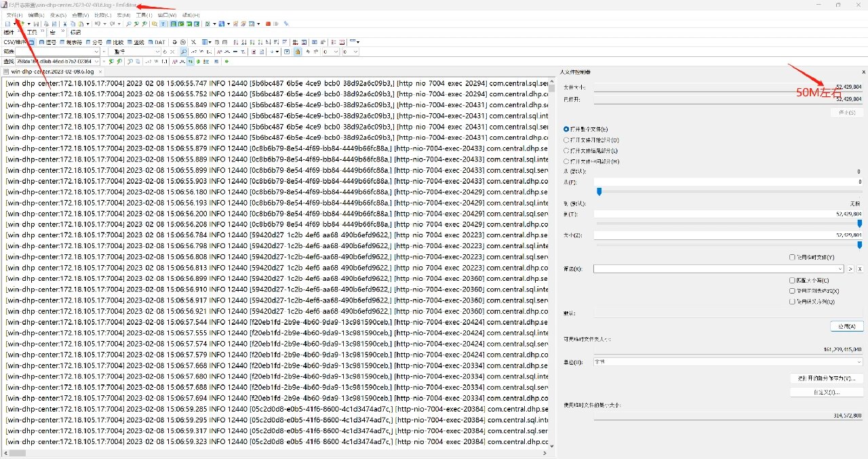Click the Find magnifier icon in main toolbar

click(128, 24)
